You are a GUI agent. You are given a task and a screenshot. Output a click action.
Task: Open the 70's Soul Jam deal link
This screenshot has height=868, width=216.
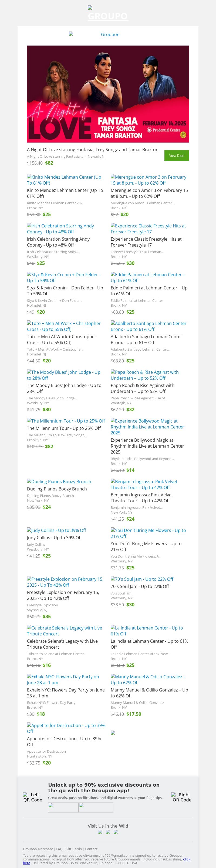pyautogui.click(x=142, y=579)
